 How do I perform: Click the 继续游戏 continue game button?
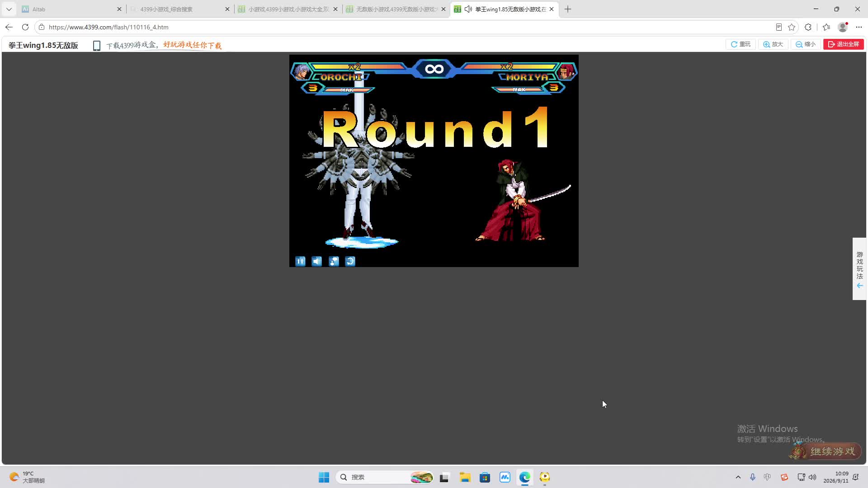[x=826, y=451]
